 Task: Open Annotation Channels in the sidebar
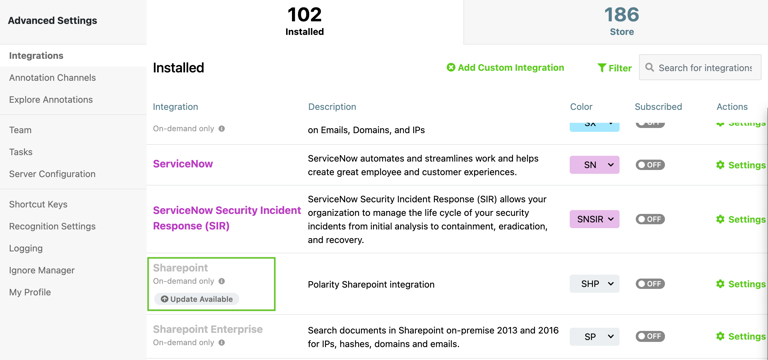click(x=52, y=78)
